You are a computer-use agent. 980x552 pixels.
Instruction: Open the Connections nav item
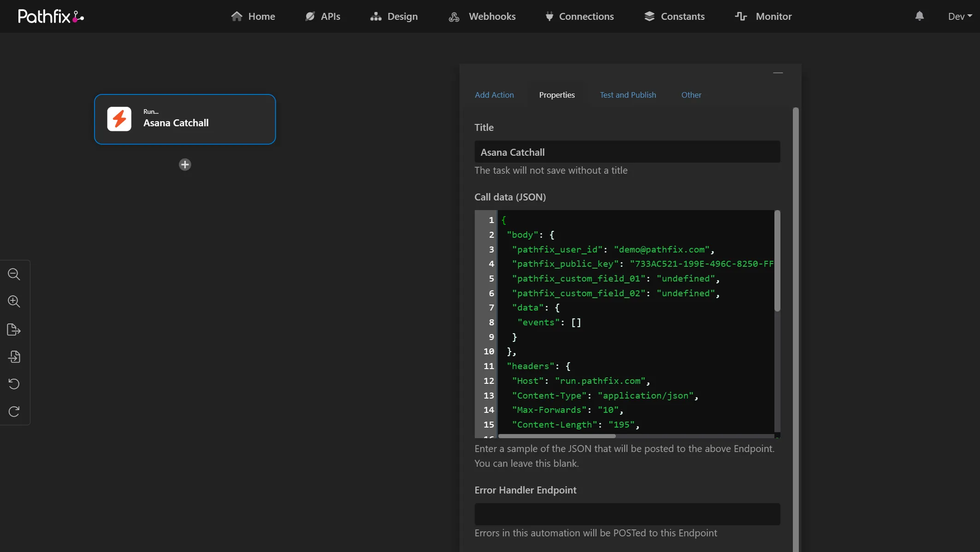pos(579,17)
